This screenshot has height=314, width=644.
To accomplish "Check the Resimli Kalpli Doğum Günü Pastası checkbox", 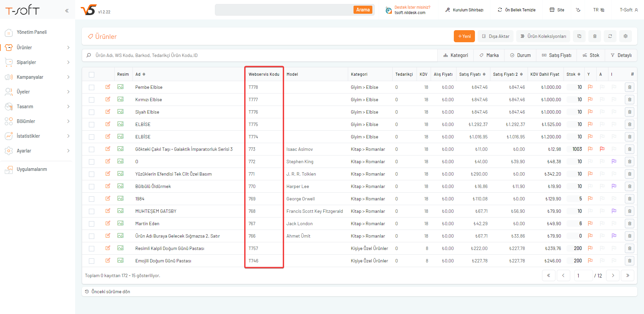I will pos(92,249).
